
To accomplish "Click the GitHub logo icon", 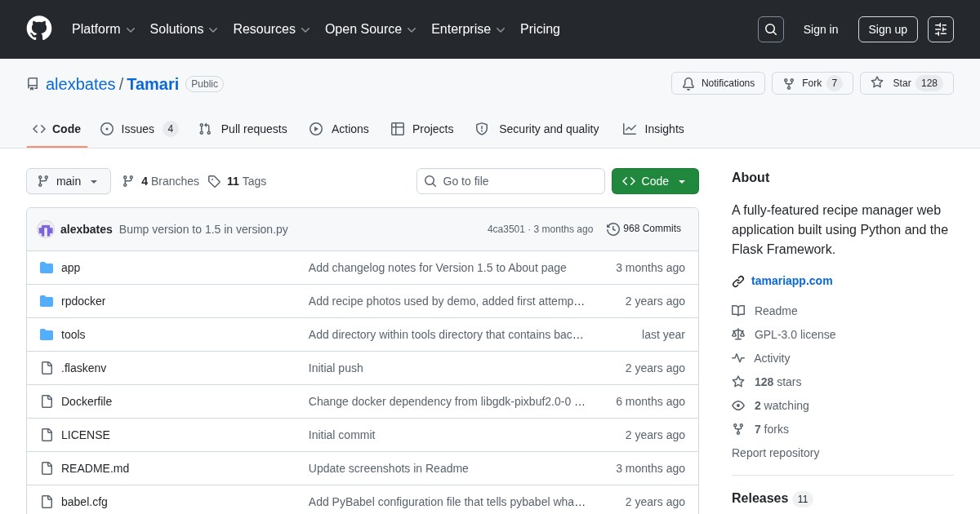I will pos(39,29).
